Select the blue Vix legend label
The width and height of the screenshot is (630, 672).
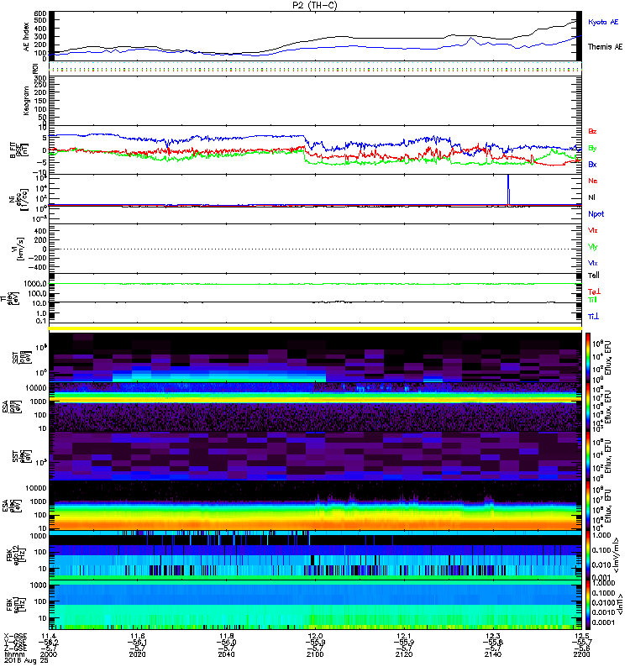tap(593, 263)
